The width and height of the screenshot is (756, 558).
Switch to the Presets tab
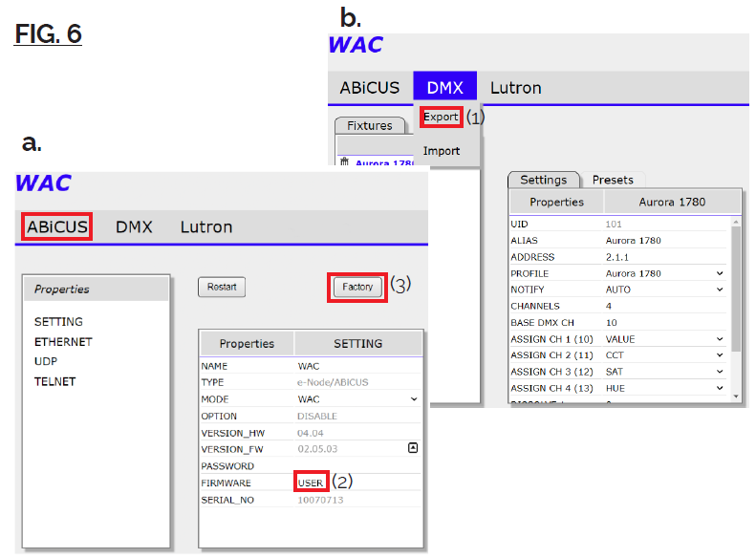(x=613, y=180)
